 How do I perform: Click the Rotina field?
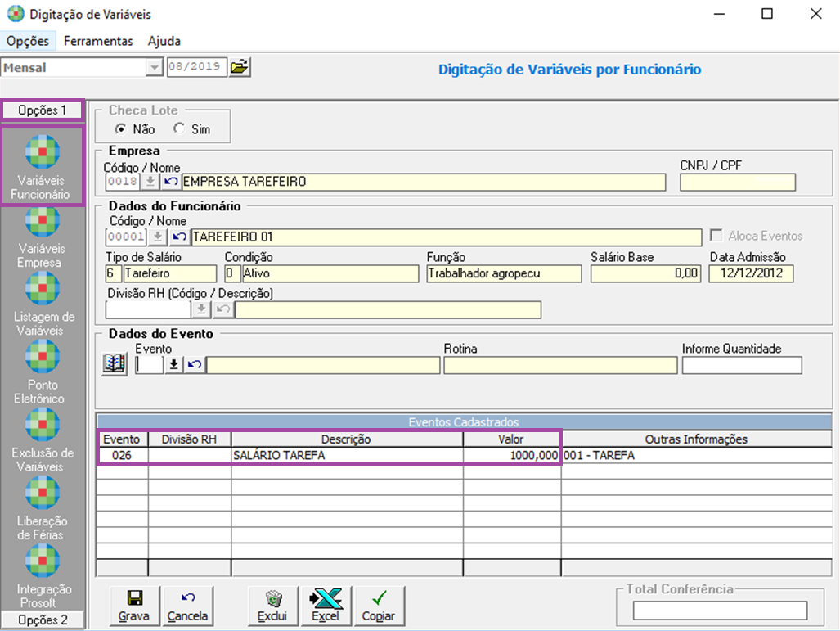click(560, 365)
